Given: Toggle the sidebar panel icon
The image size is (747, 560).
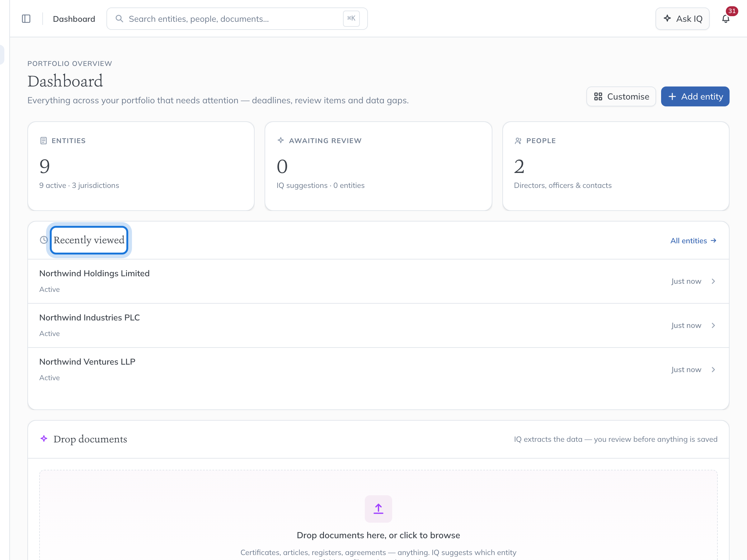Looking at the screenshot, I should tap(26, 19).
